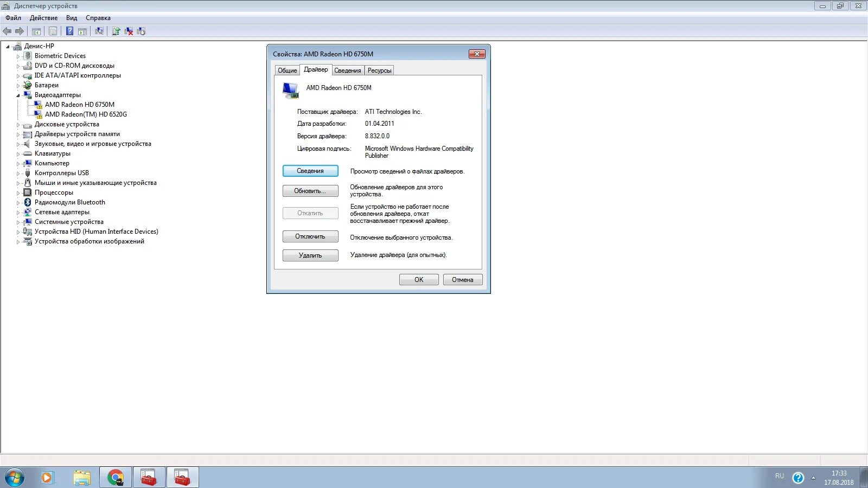The width and height of the screenshot is (868, 488).
Task: Click the Back arrow toolbar icon
Action: (x=7, y=31)
